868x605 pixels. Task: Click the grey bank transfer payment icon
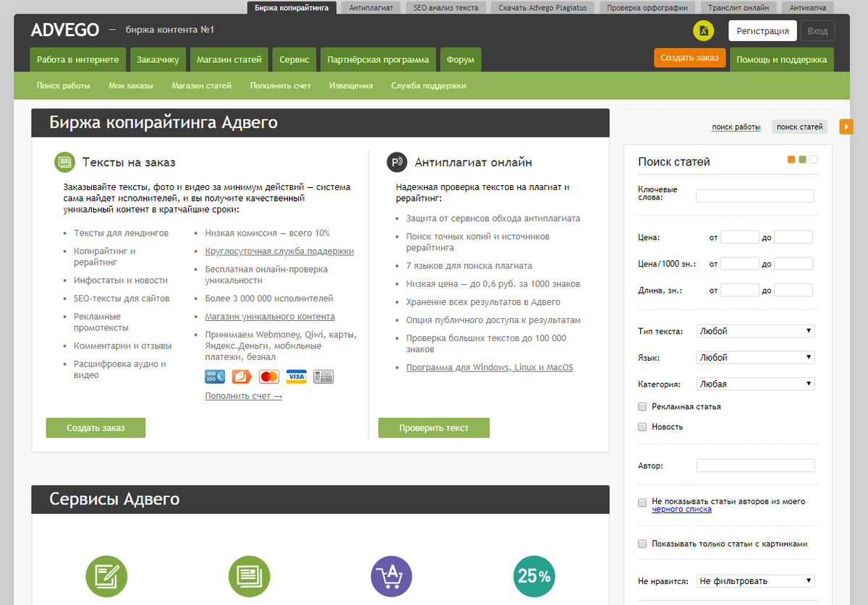coord(323,377)
